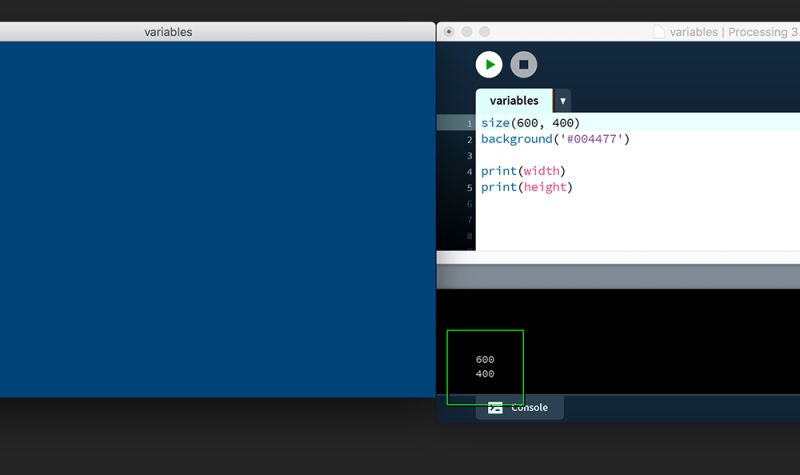Click the Console terminal icon
800x475 pixels.
tap(495, 408)
